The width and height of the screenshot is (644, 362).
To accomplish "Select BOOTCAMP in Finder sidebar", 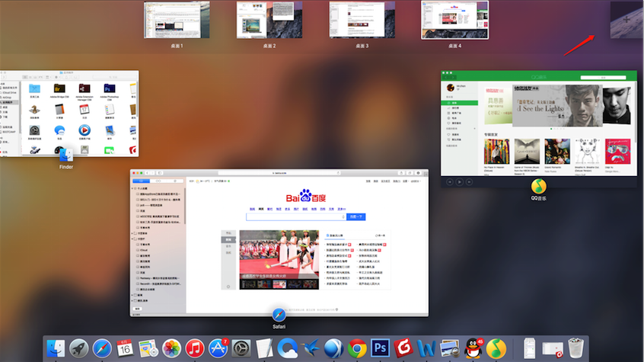I will coord(9,132).
